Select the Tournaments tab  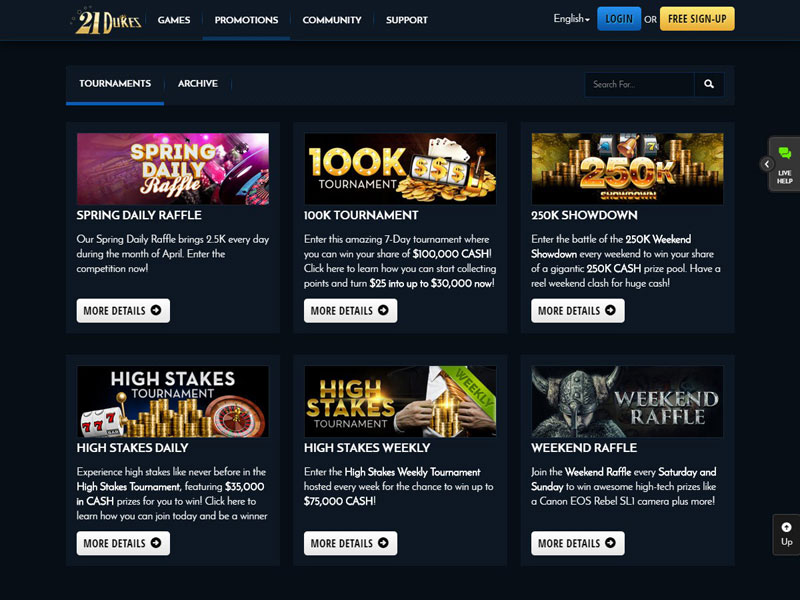tap(115, 84)
